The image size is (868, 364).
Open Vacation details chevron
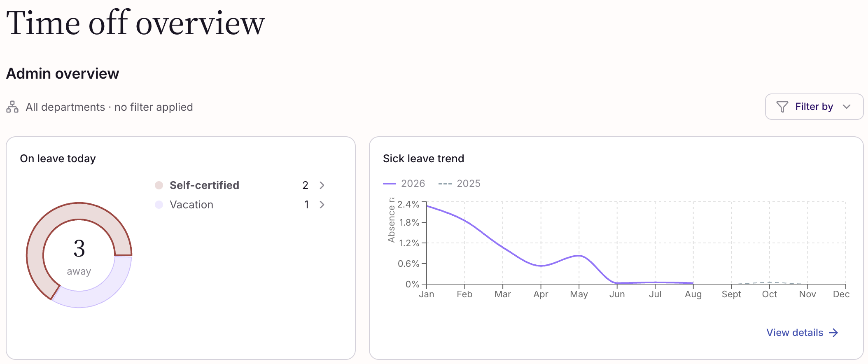[322, 205]
